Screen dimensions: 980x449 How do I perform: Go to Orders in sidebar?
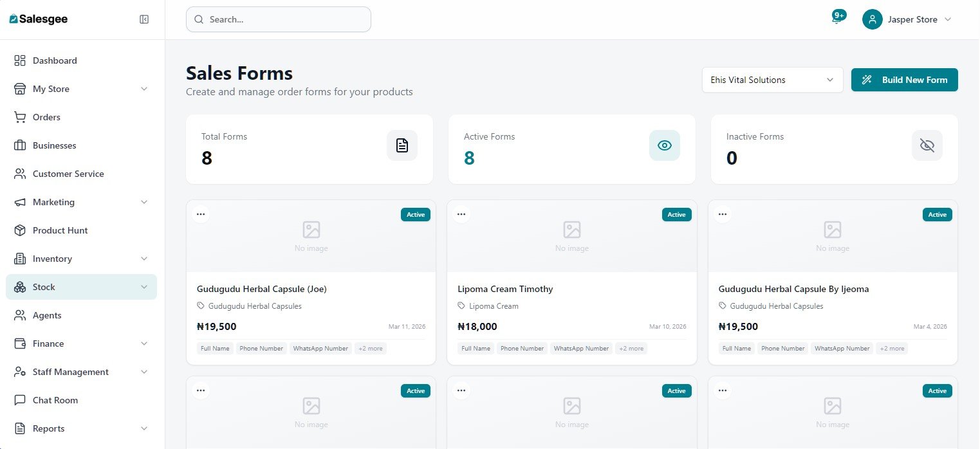pos(46,117)
